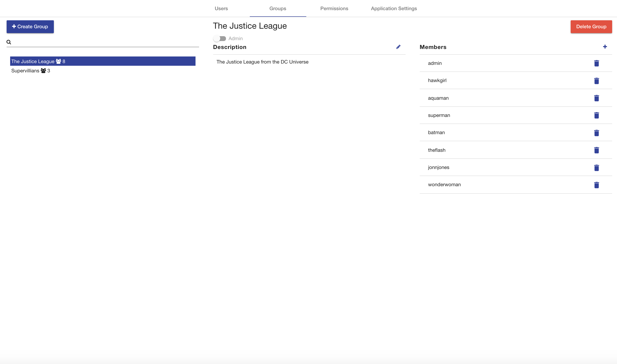Click the Create Group button

tap(30, 26)
